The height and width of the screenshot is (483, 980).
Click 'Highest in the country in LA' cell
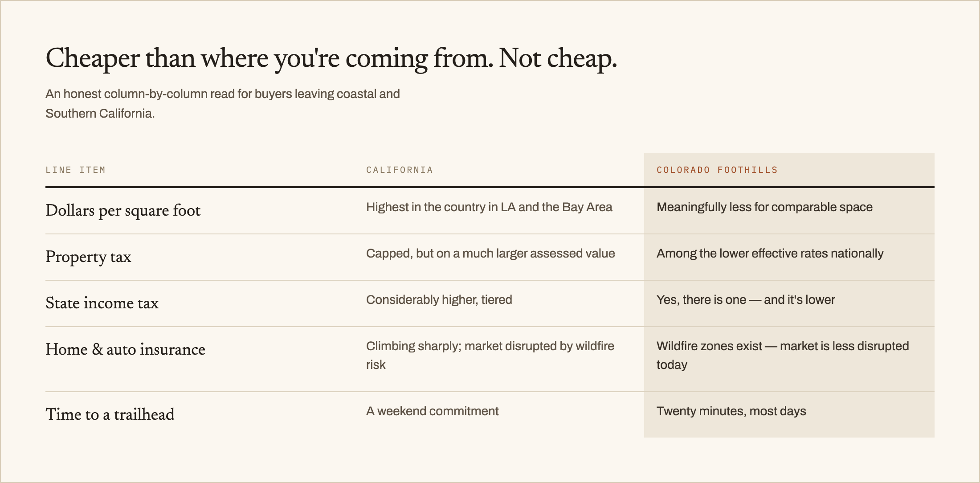pyautogui.click(x=489, y=207)
